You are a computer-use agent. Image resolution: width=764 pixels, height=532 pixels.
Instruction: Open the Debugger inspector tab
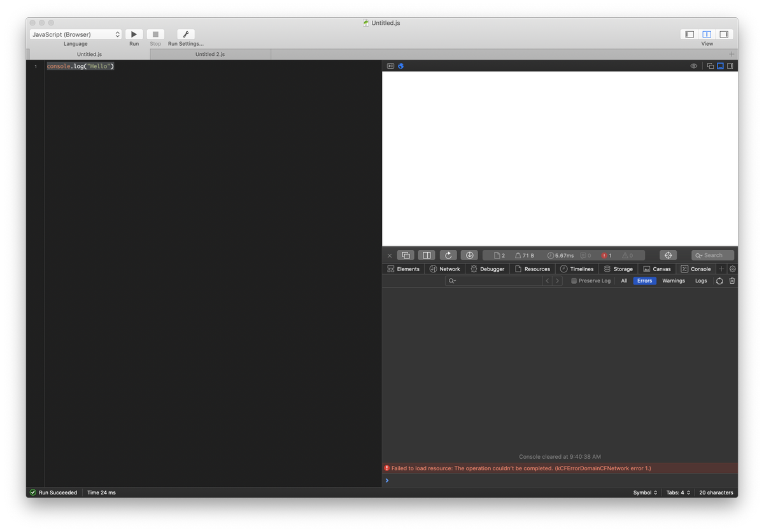coord(487,269)
